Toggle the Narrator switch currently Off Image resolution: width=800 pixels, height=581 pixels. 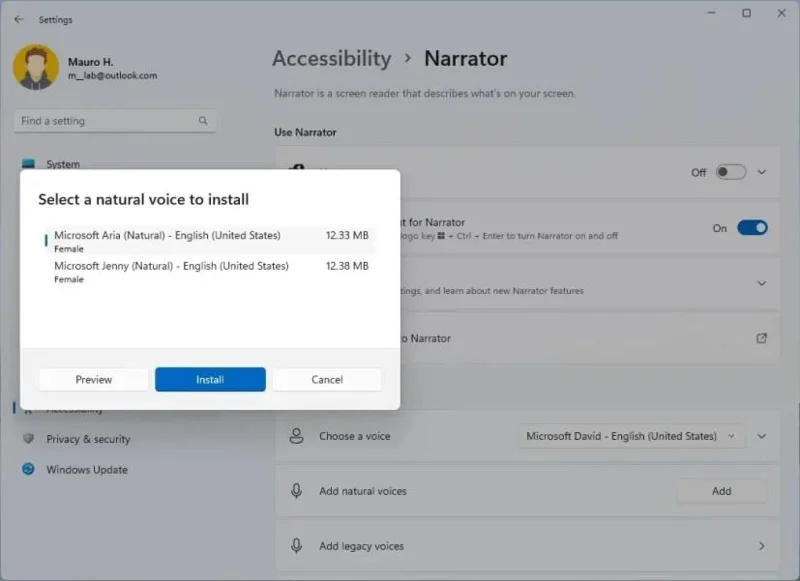click(731, 172)
